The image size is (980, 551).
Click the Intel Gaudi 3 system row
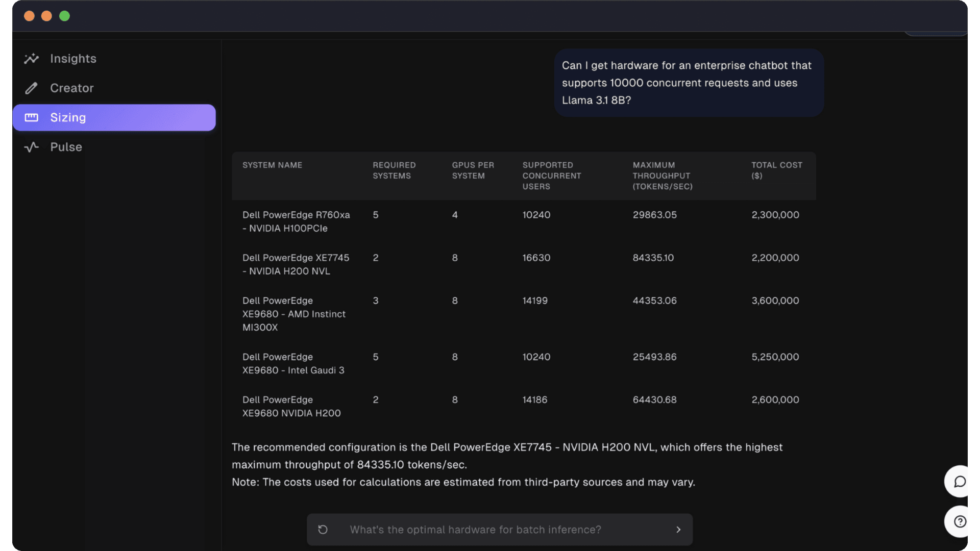(523, 363)
